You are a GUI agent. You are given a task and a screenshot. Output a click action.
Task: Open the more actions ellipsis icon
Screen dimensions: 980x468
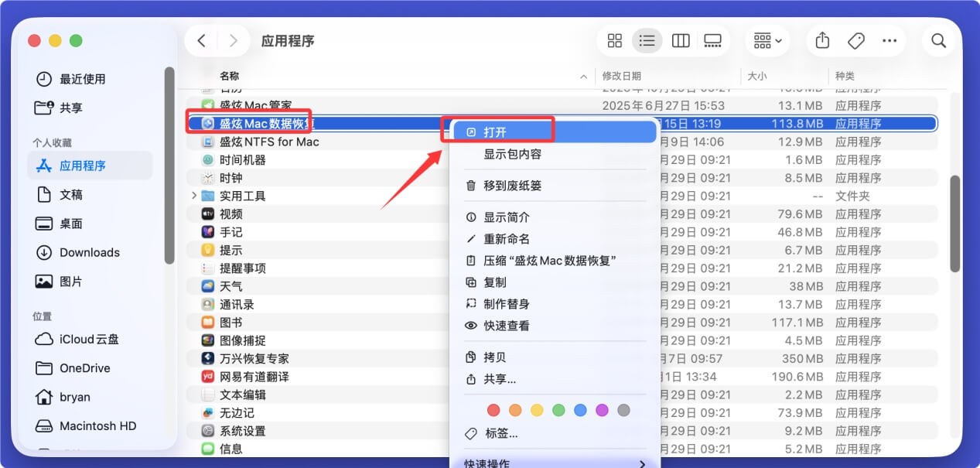point(890,40)
